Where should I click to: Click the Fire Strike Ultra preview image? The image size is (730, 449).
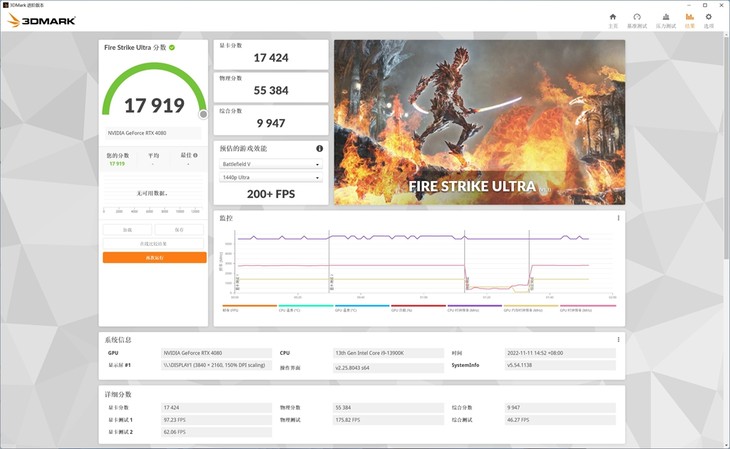pos(480,122)
